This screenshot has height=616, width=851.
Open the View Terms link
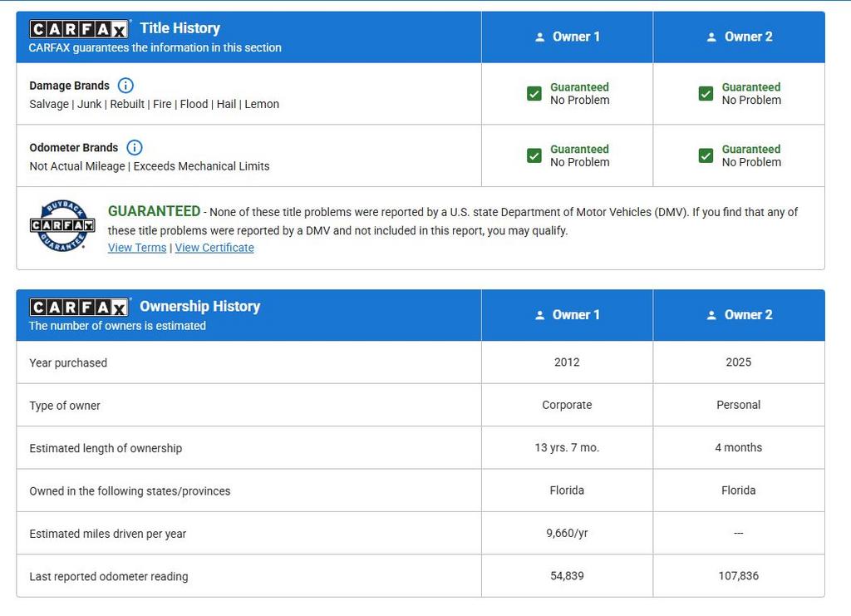(137, 248)
